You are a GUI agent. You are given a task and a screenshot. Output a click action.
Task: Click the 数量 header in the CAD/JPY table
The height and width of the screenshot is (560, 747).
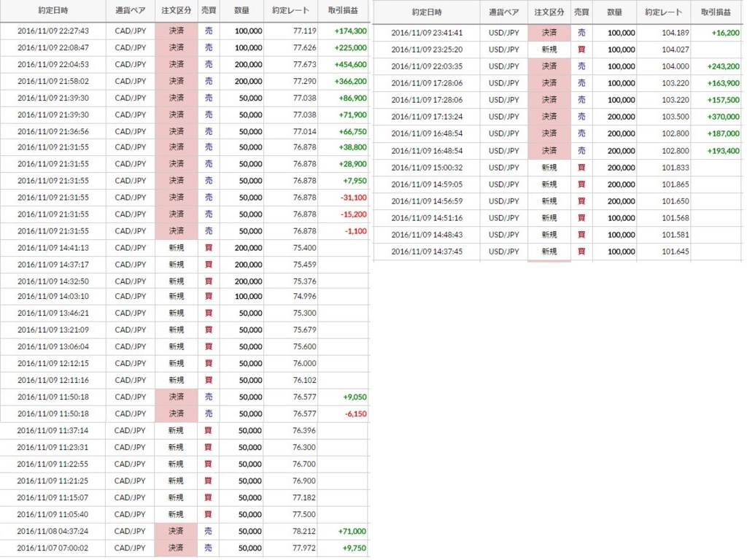pyautogui.click(x=241, y=10)
